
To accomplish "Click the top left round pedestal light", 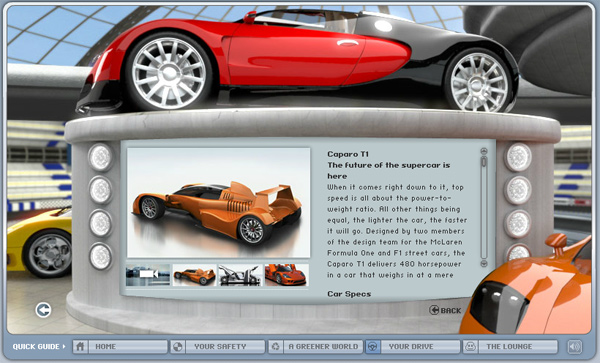I will [x=100, y=157].
